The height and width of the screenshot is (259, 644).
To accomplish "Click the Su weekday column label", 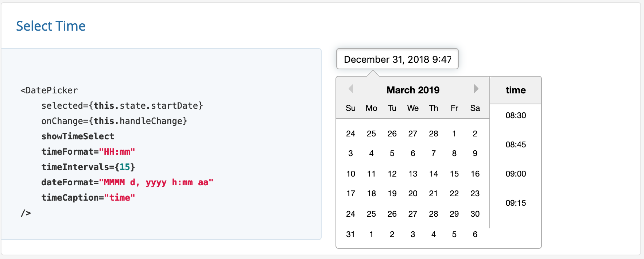I will click(x=350, y=108).
